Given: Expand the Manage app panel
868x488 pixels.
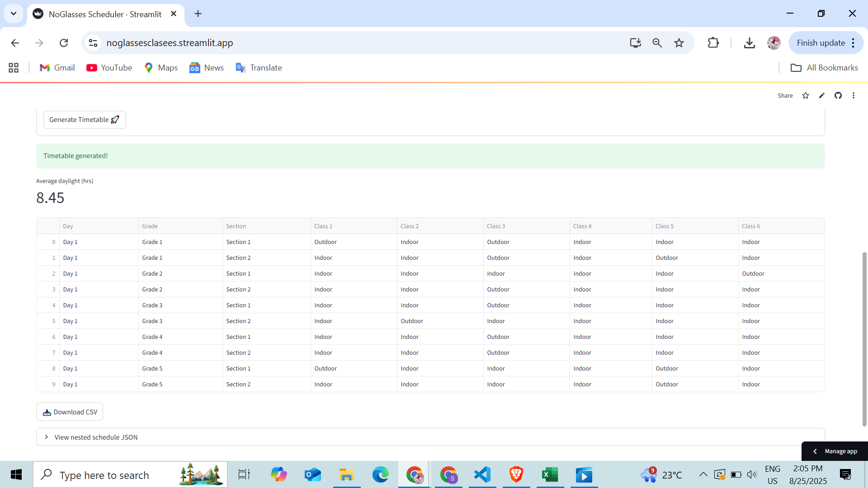Looking at the screenshot, I should 835,451.
